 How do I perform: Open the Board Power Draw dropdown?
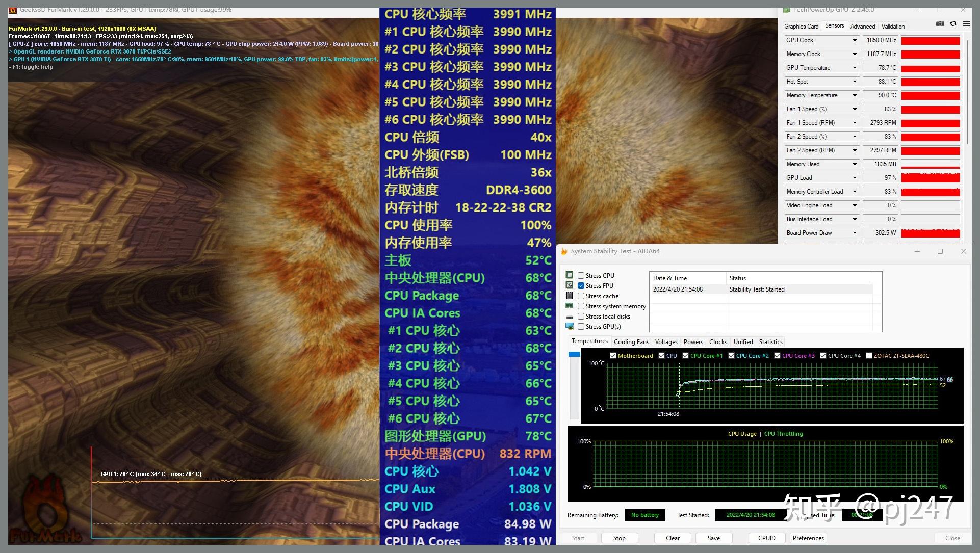[x=855, y=233]
